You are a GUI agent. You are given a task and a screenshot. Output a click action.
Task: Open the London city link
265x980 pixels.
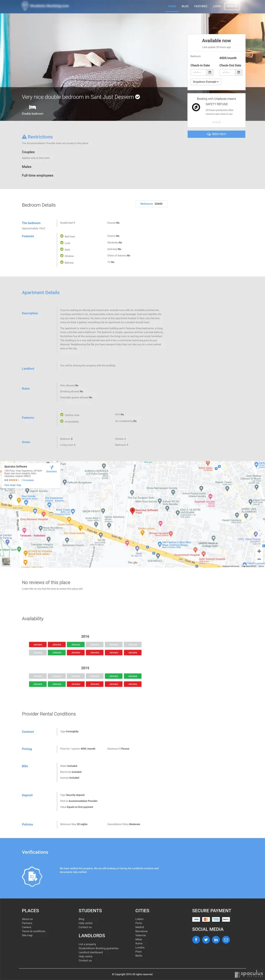coord(140,947)
